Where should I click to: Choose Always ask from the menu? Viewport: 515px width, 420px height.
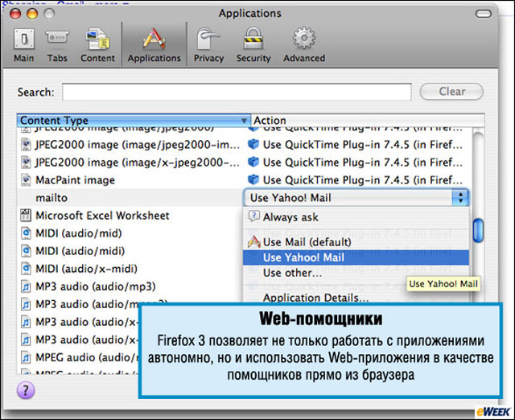356,217
